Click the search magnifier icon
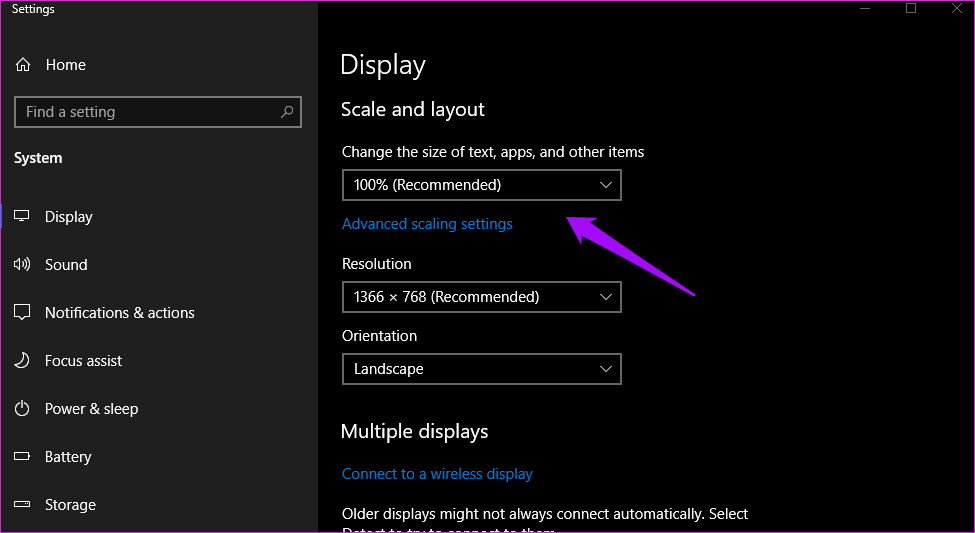Image resolution: width=975 pixels, height=533 pixels. [287, 112]
